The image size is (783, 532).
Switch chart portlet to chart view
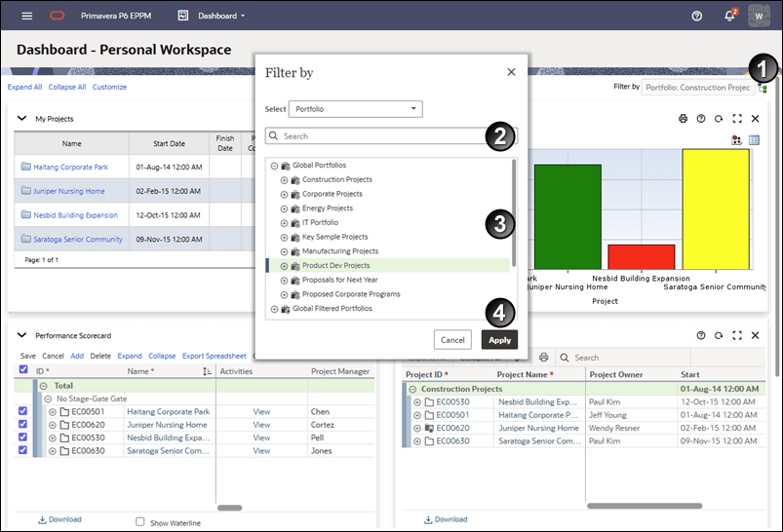click(x=736, y=140)
